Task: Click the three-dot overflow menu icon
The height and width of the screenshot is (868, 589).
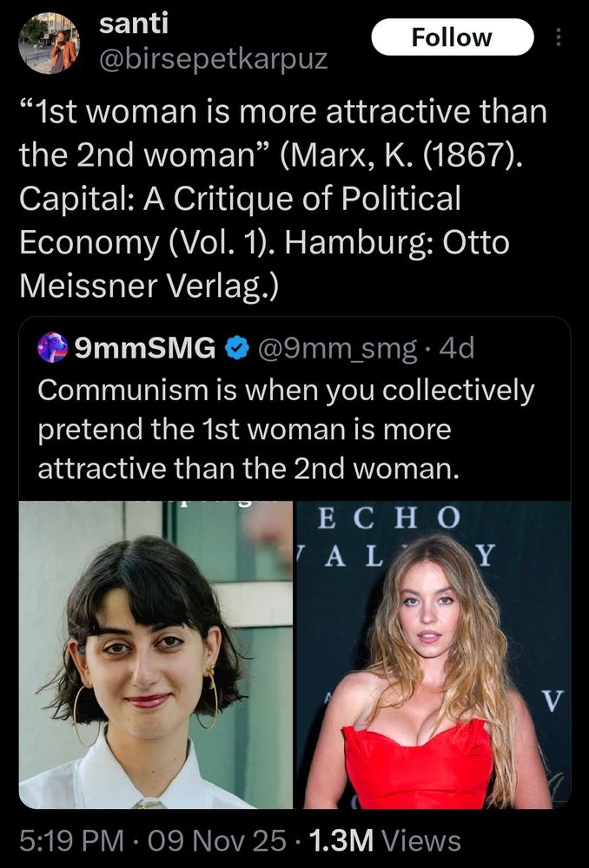Action: click(x=559, y=37)
